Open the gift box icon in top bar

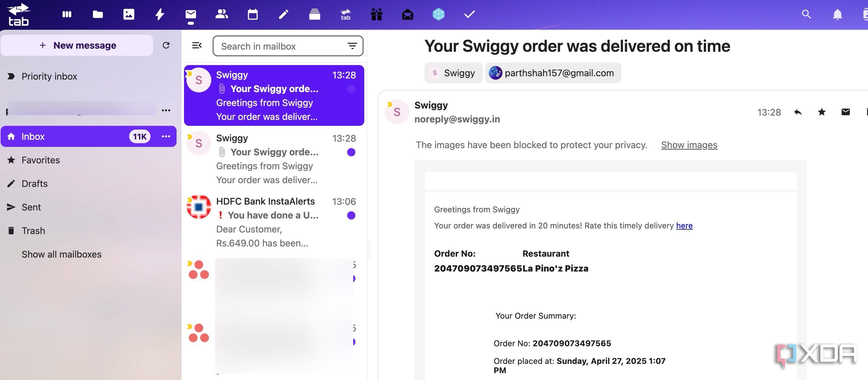pyautogui.click(x=376, y=14)
